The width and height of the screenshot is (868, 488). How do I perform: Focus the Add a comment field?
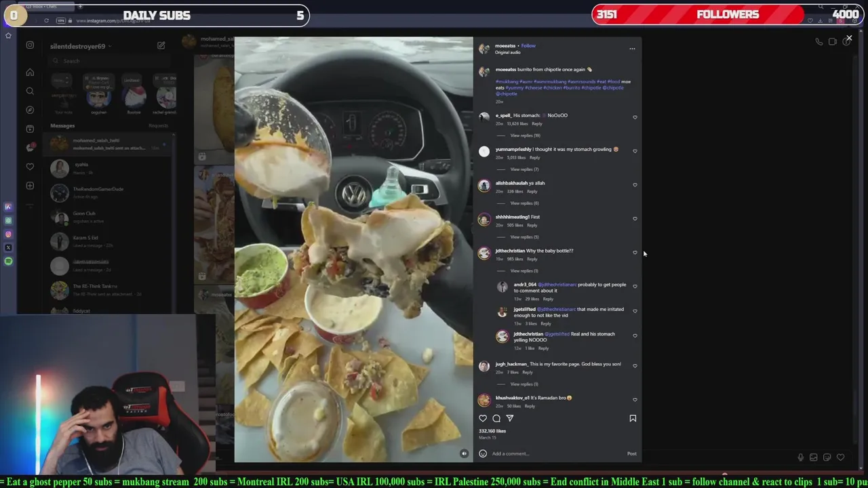pos(556,453)
